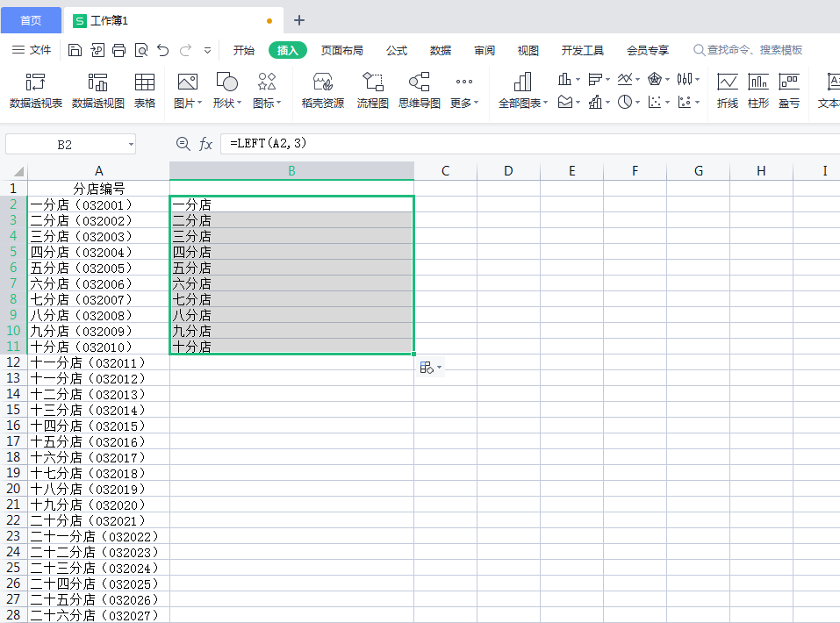Click the command search box (查找命令)
The width and height of the screenshot is (840, 623).
pos(748,50)
